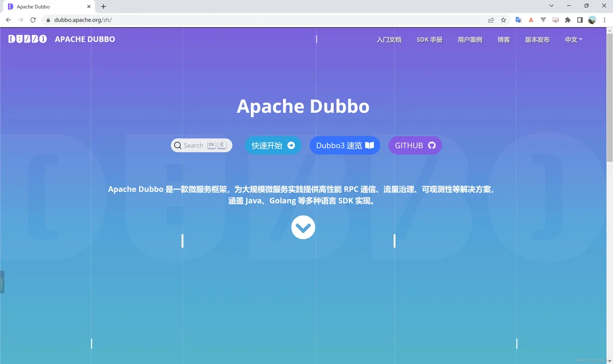Click the orange extension icon in the toolbar
This screenshot has width=613, height=364.
pyautogui.click(x=531, y=20)
